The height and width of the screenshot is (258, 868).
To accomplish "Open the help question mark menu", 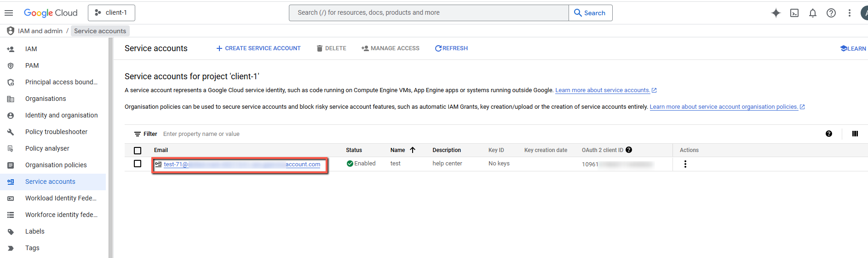I will [831, 13].
